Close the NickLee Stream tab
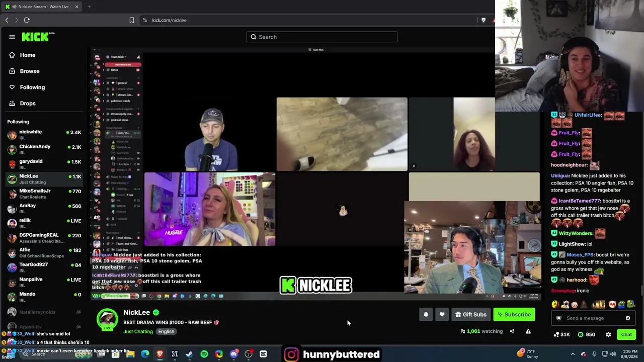The width and height of the screenshot is (644, 362). [76, 7]
